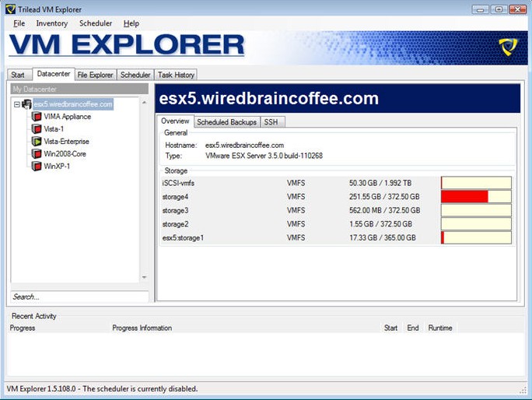Click the running Vista-Enterprise VM icon
The height and width of the screenshot is (400, 532).
(x=36, y=142)
